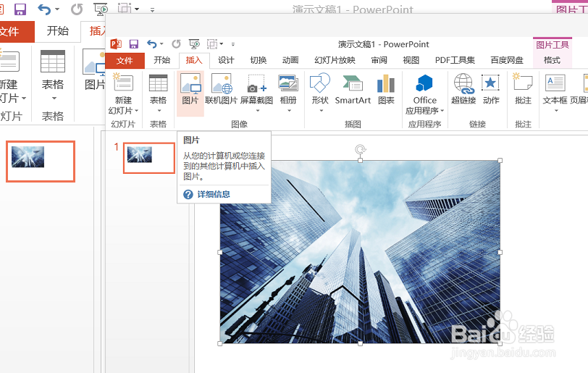Click 形状 shapes icon

click(320, 83)
